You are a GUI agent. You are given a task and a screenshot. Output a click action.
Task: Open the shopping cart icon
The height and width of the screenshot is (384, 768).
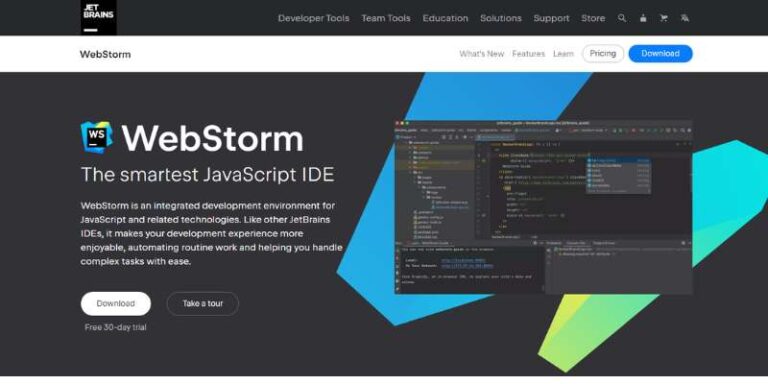coord(664,18)
